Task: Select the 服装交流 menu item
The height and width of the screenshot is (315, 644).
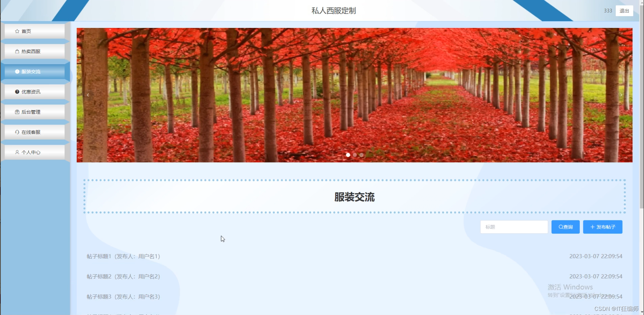Action: pyautogui.click(x=35, y=72)
